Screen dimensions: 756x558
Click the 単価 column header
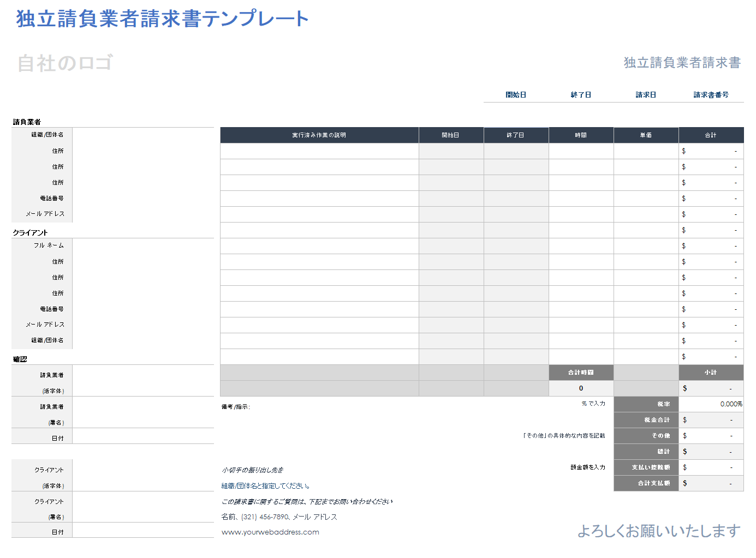(646, 135)
